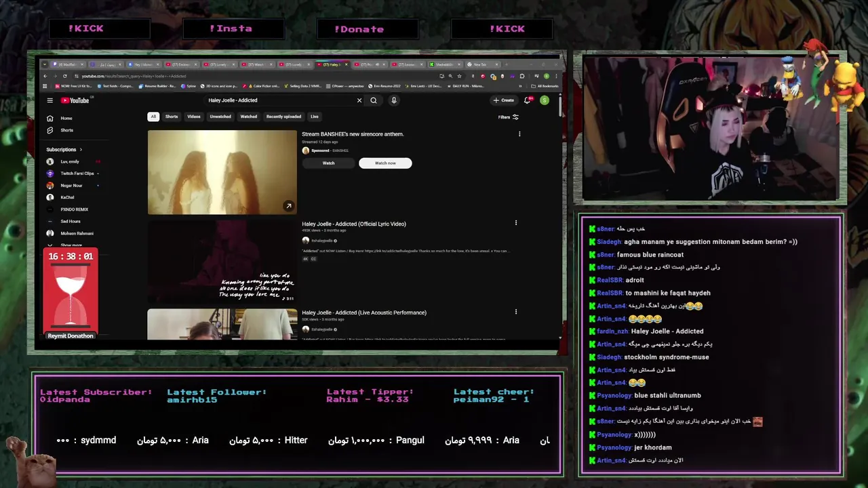Select the All filter chip
This screenshot has height=488, width=868.
click(153, 117)
